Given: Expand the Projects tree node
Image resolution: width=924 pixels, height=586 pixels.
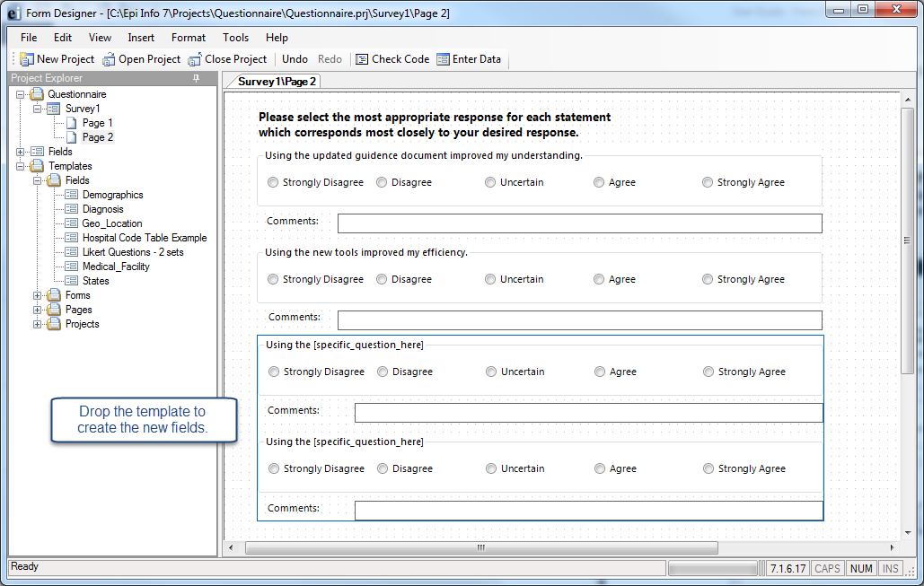Looking at the screenshot, I should click(37, 324).
